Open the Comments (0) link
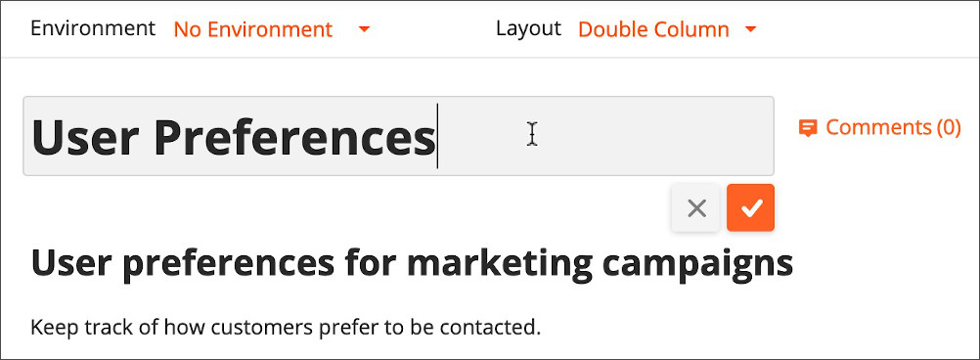The width and height of the screenshot is (980, 360). pos(880,127)
